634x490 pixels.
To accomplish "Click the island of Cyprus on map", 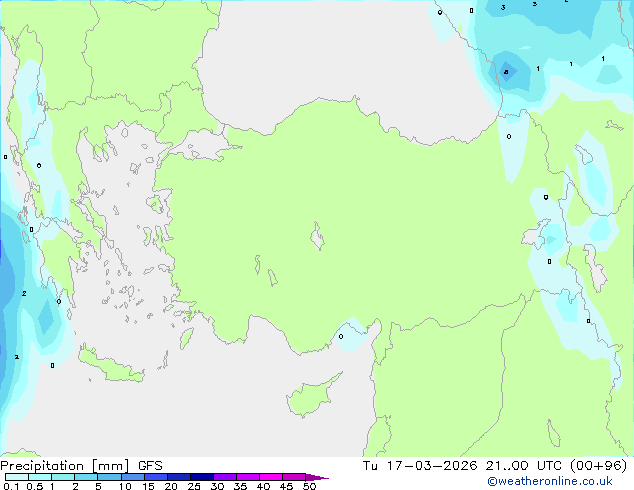I will click(x=311, y=397).
